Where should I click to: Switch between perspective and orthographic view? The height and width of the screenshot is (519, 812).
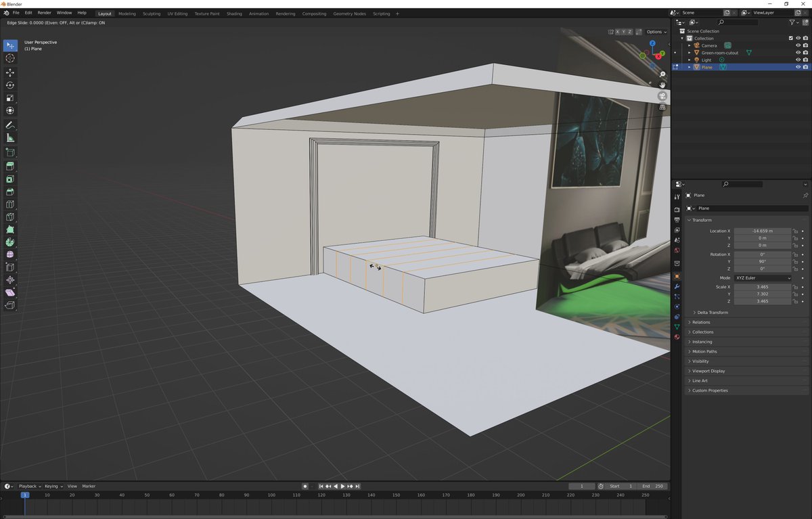tap(662, 107)
